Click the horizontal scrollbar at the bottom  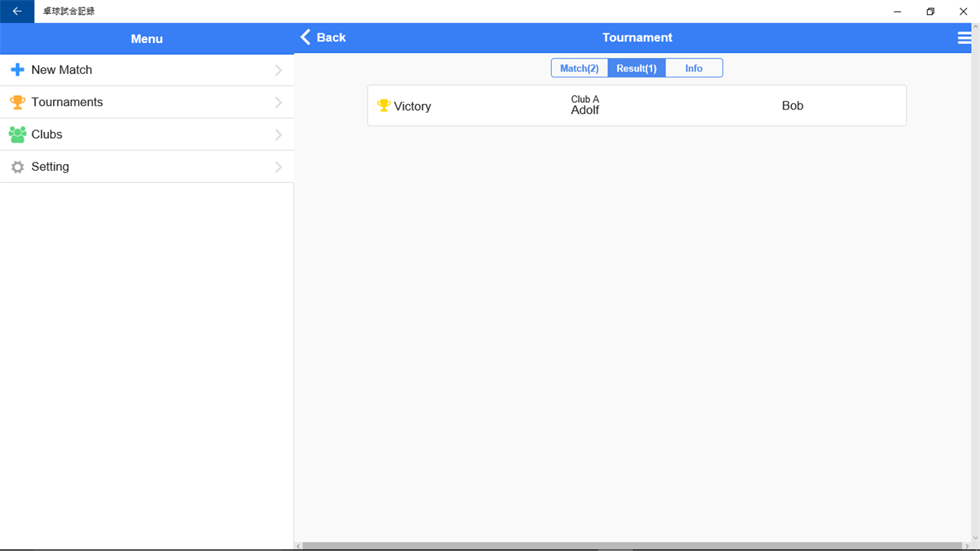coord(632,546)
